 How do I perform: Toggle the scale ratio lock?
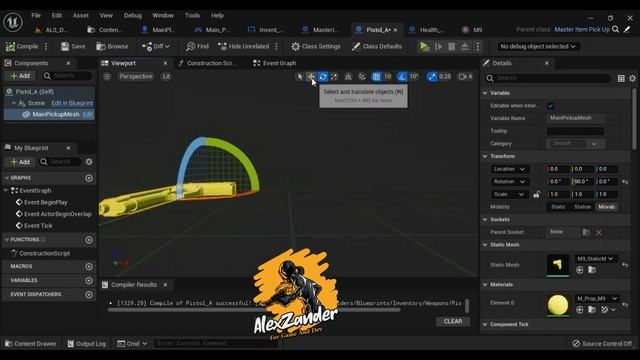point(536,194)
